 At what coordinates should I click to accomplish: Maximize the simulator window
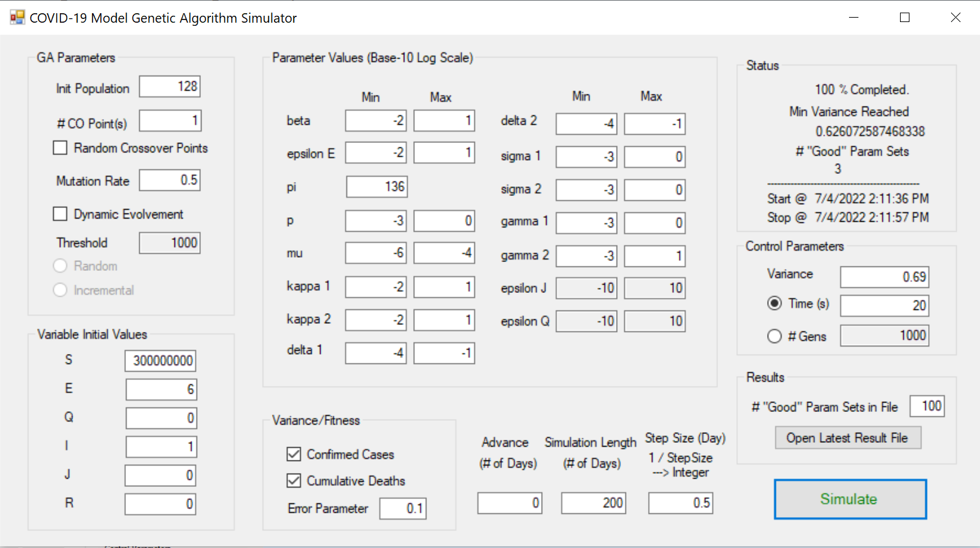904,18
